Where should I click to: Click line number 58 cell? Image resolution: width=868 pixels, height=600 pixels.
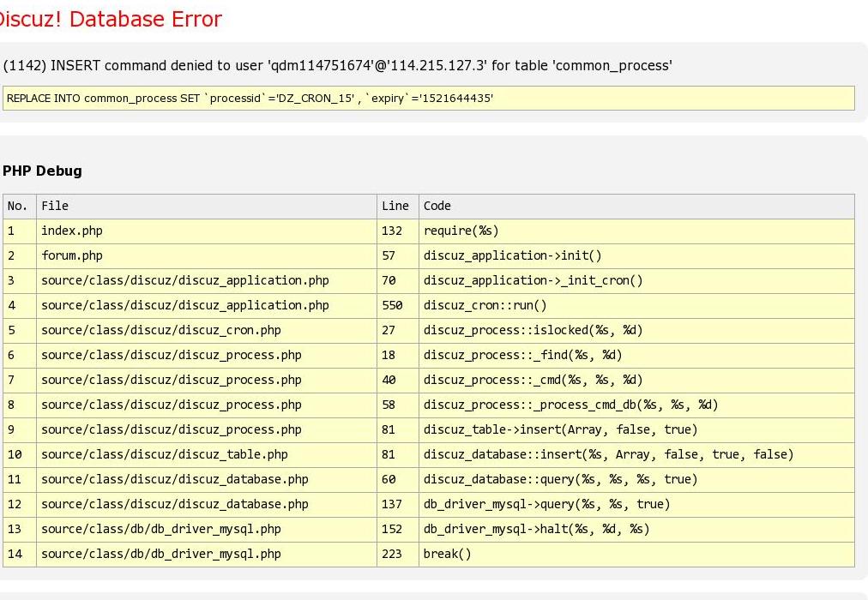[x=397, y=405]
